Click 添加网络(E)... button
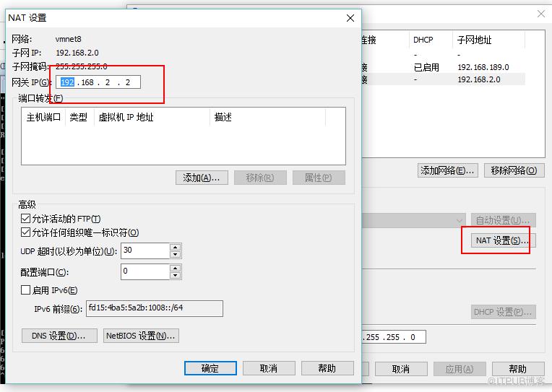 [448, 170]
